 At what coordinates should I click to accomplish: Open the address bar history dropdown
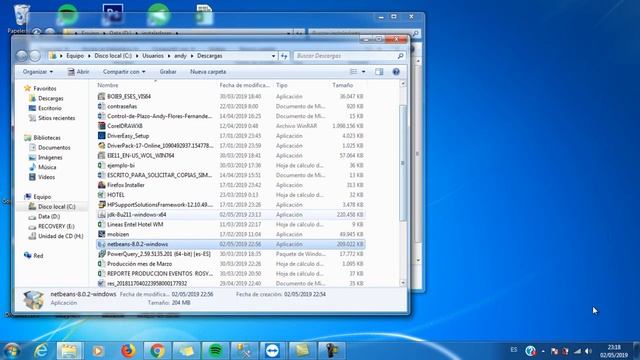click(x=273, y=56)
